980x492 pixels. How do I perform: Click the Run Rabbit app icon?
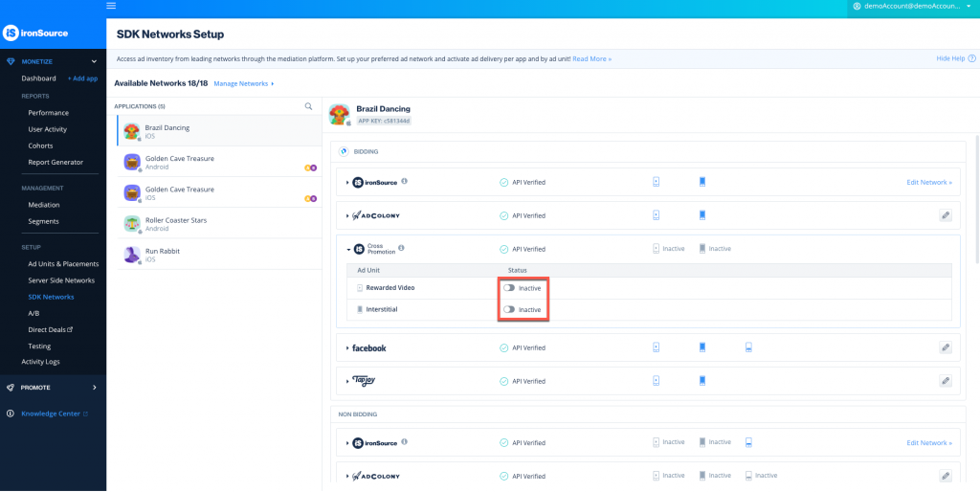tap(132, 255)
